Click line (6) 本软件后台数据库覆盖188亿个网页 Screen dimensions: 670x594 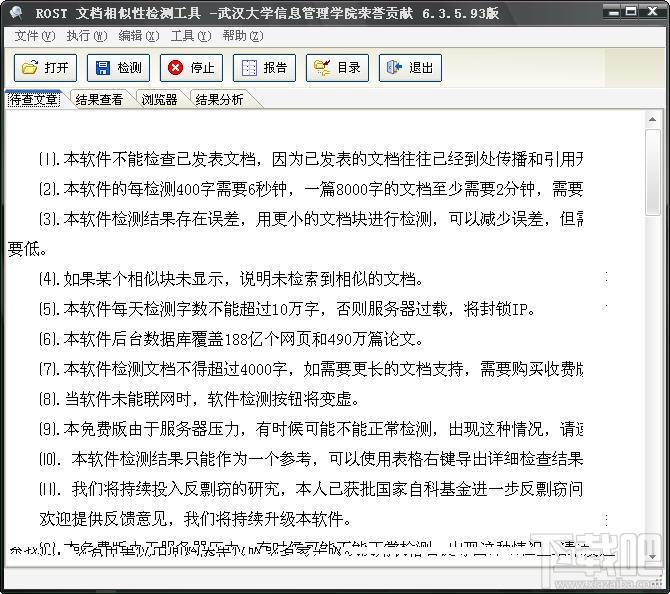click(231, 339)
